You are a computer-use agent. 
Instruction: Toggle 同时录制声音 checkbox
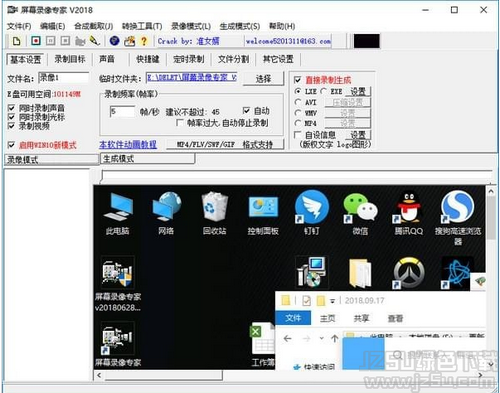pyautogui.click(x=11, y=108)
